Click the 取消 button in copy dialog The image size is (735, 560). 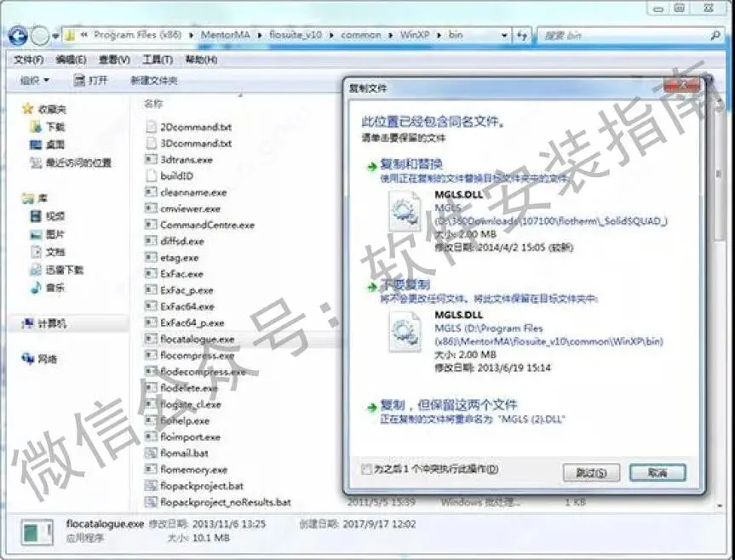657,472
